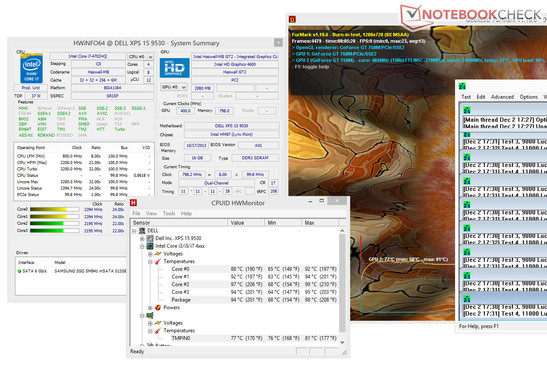547x369 pixels.
Task: Open the CPU #0 dropdown
Action: click(140, 57)
